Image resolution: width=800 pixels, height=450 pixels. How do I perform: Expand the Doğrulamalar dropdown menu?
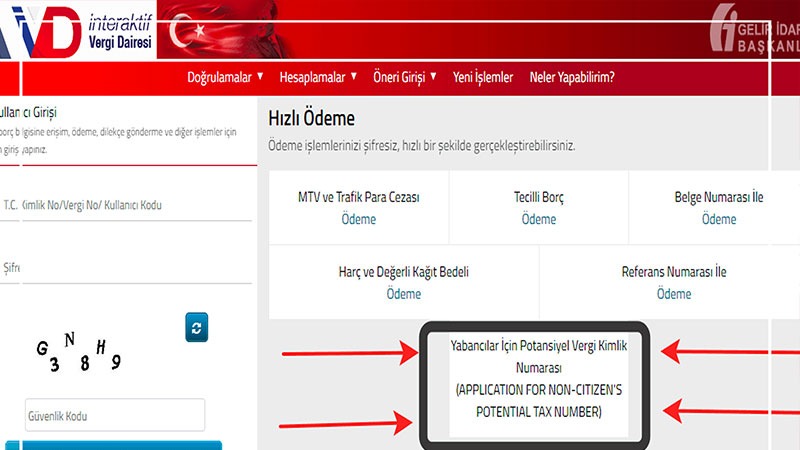tap(225, 77)
